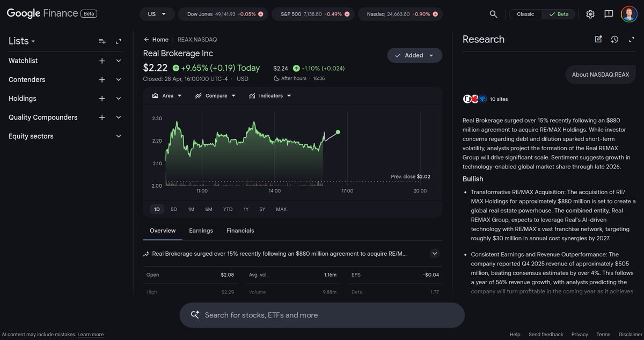Open the Send feedback footer link

pyautogui.click(x=546, y=334)
